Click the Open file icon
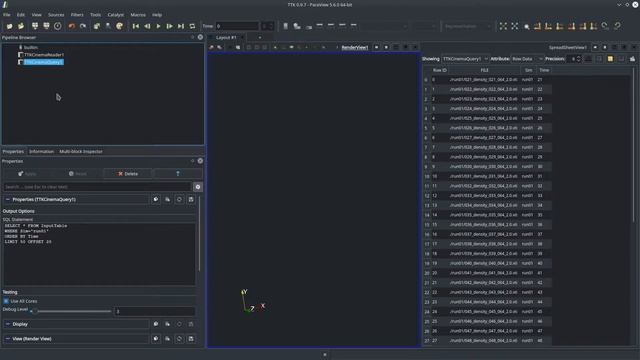Screen dimensions: 640x360 [9, 26]
